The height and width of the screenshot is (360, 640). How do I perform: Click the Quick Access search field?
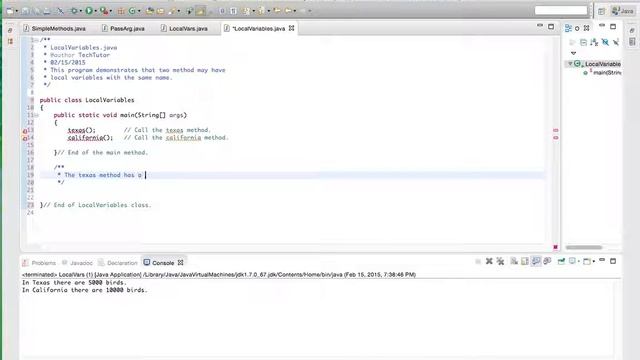point(561,11)
